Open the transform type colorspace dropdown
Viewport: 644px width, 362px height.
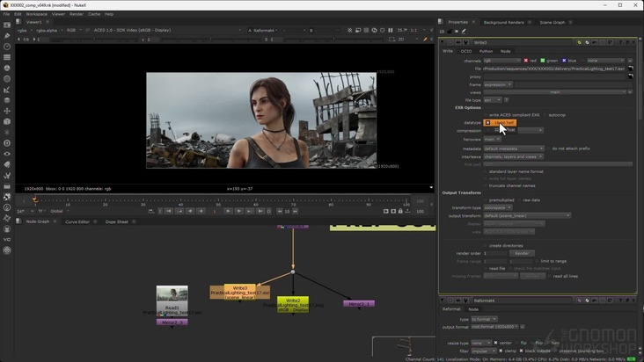coord(497,207)
